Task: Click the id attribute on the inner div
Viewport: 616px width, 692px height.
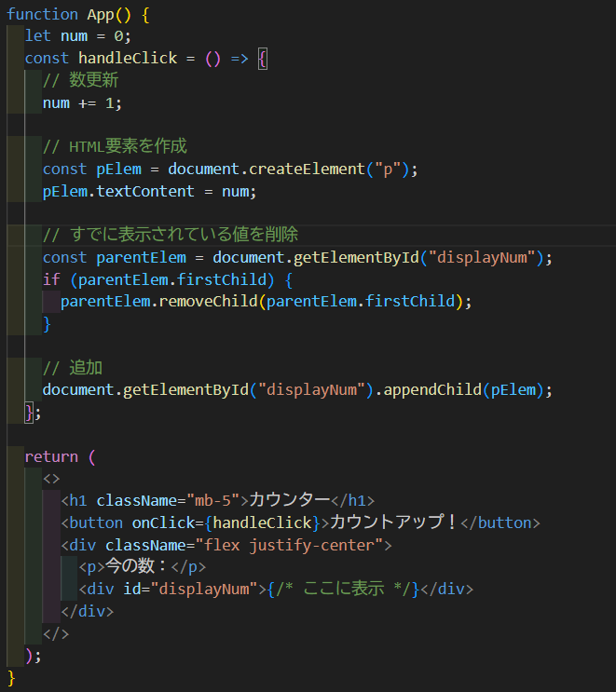Action: point(132,590)
